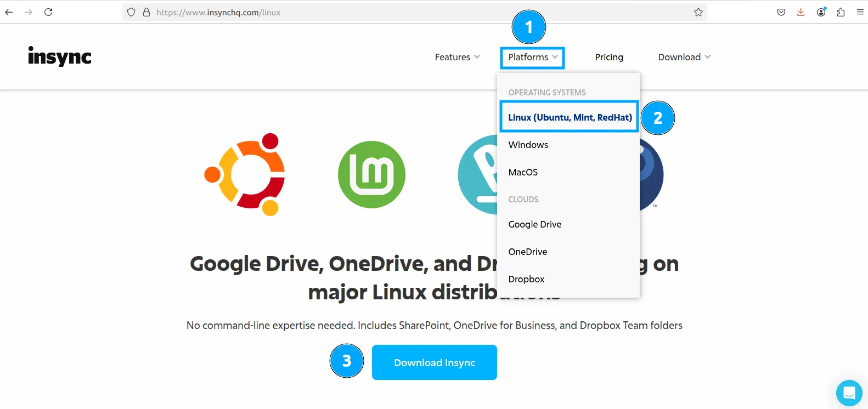
Task: Choose MacOS from Platforms menu
Action: coord(523,172)
